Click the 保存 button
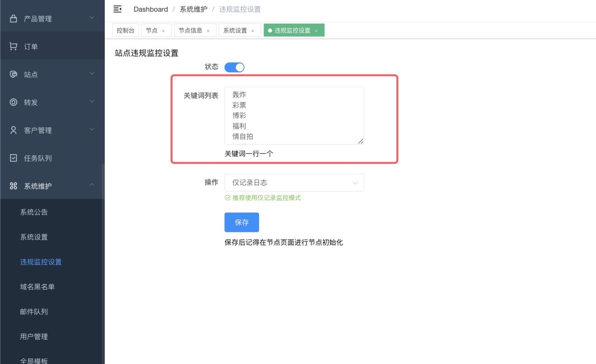The width and height of the screenshot is (596, 364). (x=242, y=222)
